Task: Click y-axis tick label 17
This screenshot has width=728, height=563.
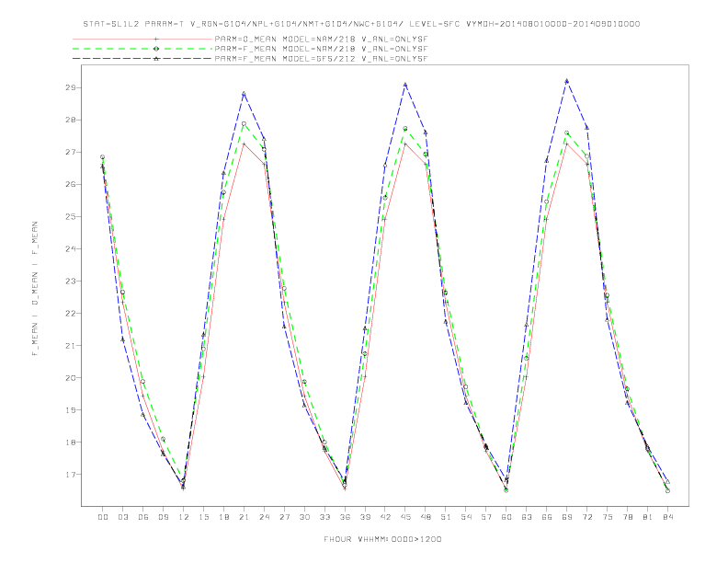Action: tap(72, 475)
